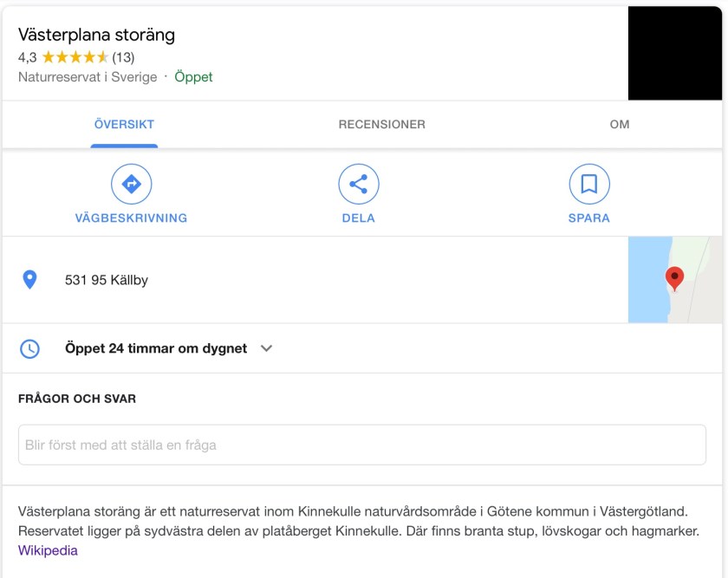Image resolution: width=728 pixels, height=578 pixels.
Task: Click the address 531 95 Källby
Action: click(107, 280)
